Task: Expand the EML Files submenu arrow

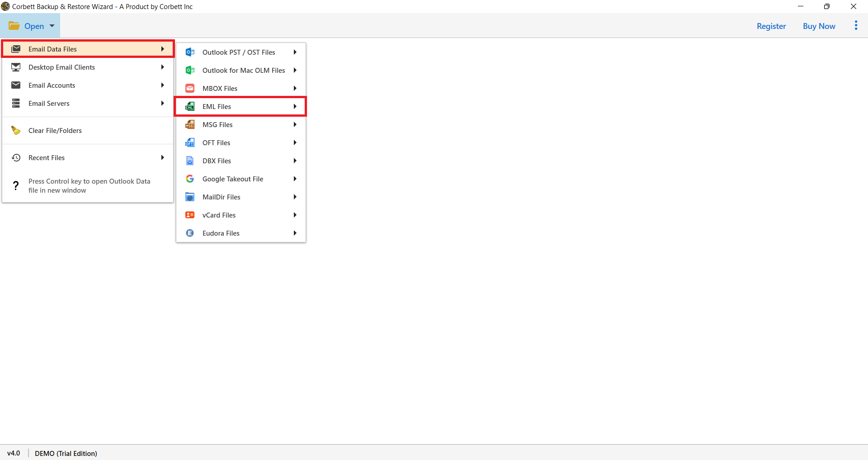Action: (295, 106)
